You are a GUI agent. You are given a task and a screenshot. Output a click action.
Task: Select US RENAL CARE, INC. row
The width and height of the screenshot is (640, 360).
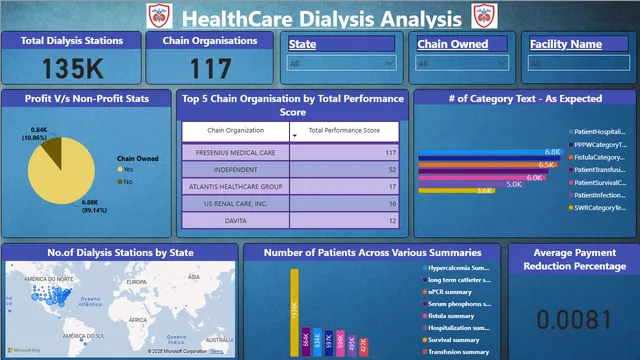tap(290, 204)
